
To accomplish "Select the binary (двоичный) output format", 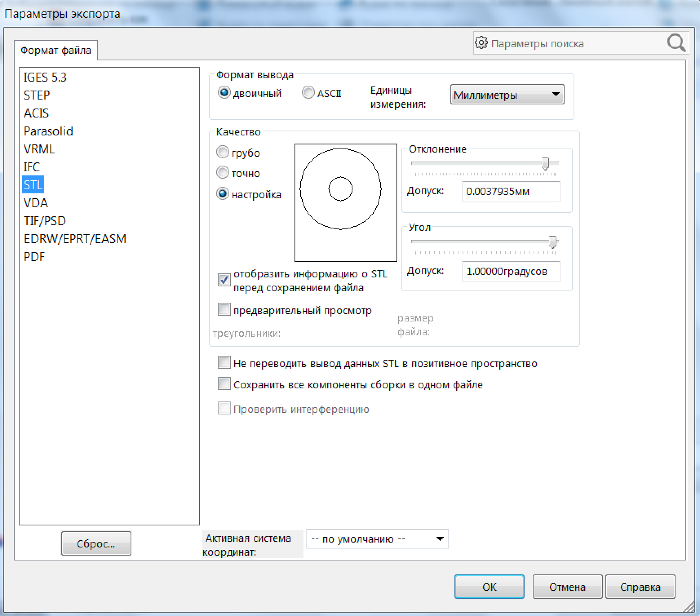I will click(x=224, y=93).
